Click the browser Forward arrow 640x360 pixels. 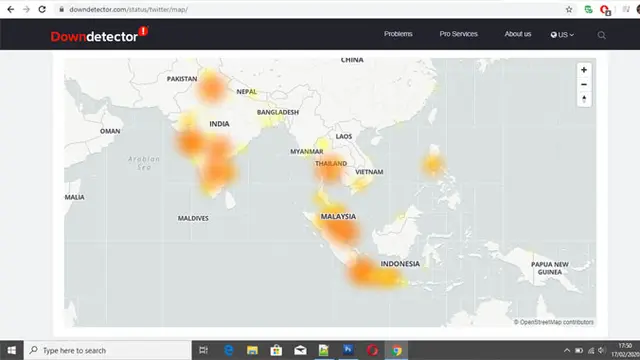(26, 9)
